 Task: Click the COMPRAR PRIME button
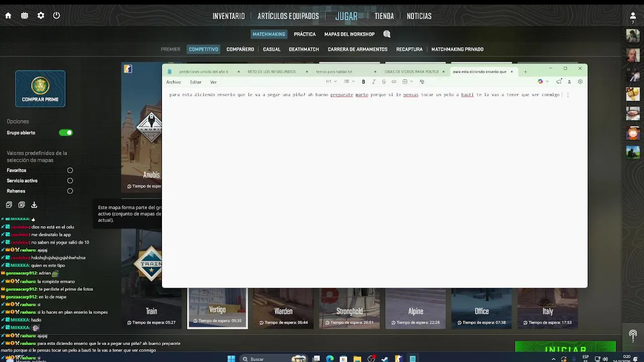(40, 88)
